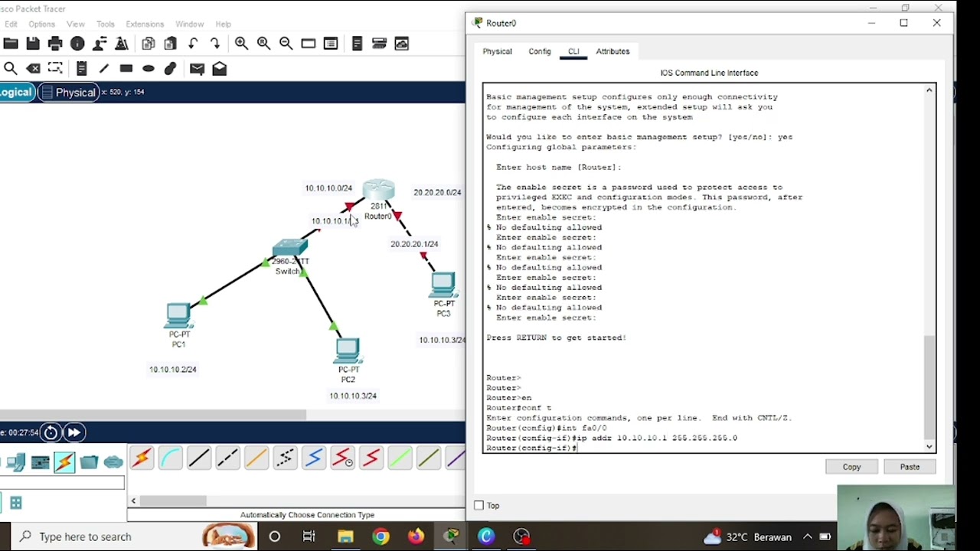Click Paste button under CLI

point(910,467)
